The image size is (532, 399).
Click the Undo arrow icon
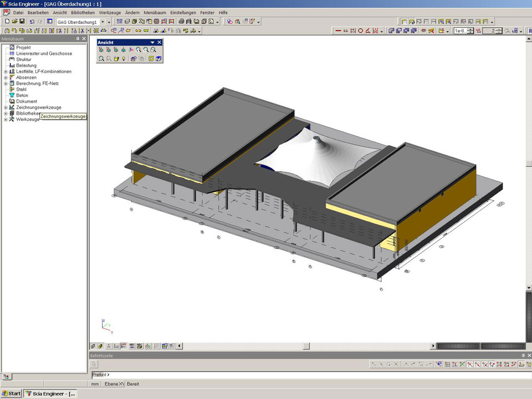click(x=32, y=22)
